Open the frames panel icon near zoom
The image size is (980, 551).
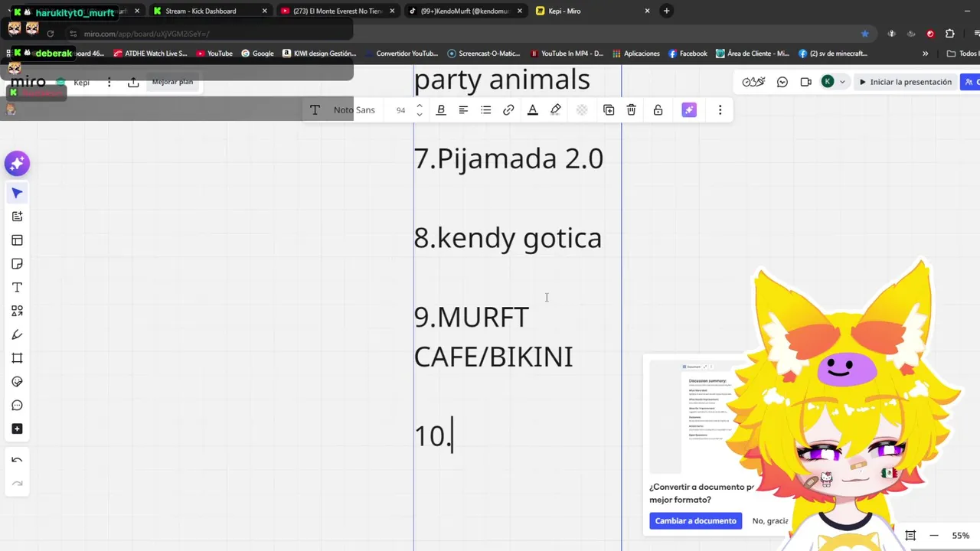pos(910,536)
